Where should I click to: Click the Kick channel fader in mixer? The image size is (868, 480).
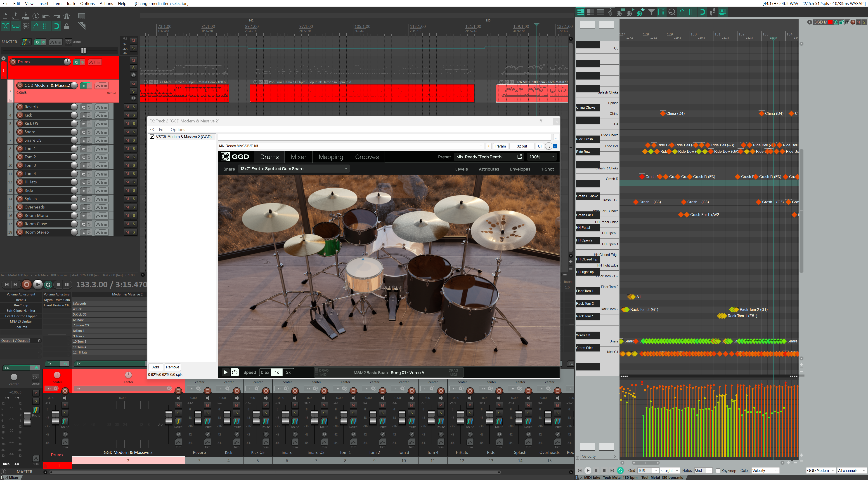pyautogui.click(x=227, y=417)
